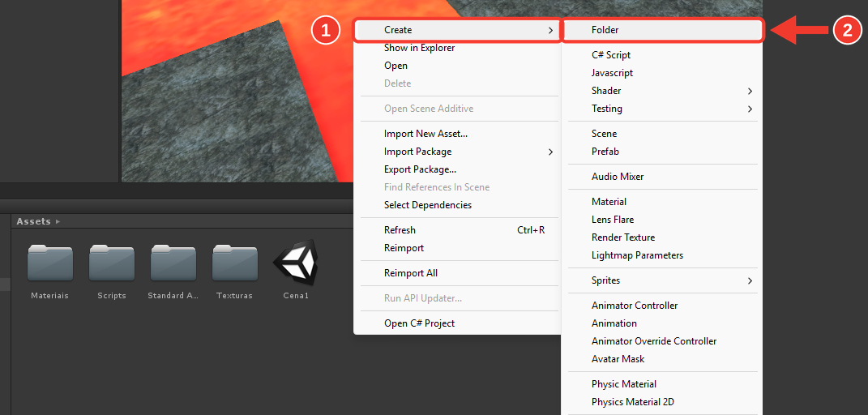Click Import New Asset...
This screenshot has height=415, width=868.
point(457,134)
